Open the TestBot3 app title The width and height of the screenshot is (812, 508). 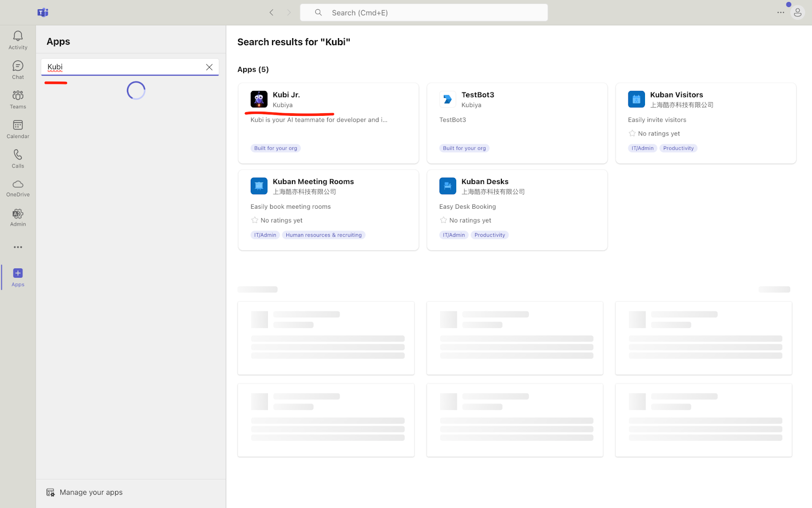pyautogui.click(x=478, y=95)
